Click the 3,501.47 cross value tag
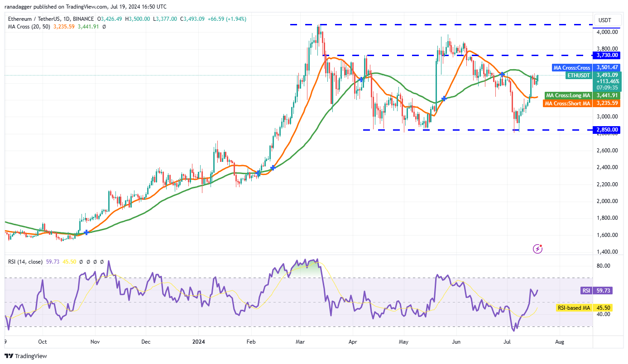This screenshot has width=628, height=364. click(x=607, y=68)
